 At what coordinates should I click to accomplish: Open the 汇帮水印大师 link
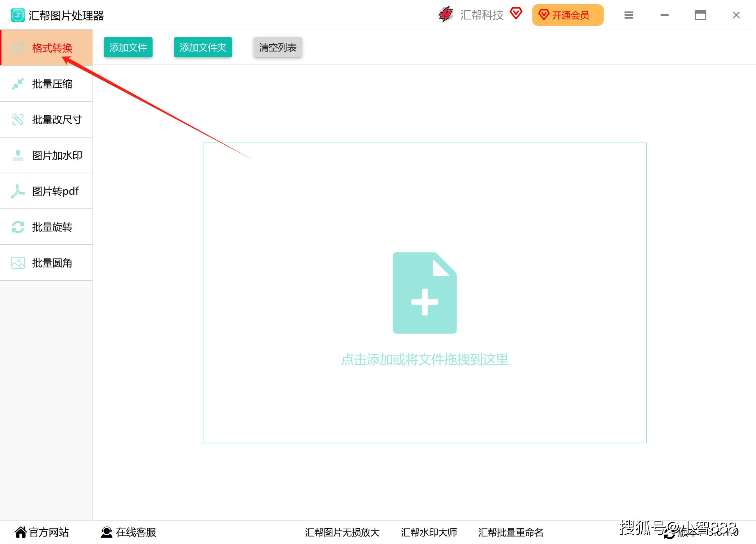429,532
